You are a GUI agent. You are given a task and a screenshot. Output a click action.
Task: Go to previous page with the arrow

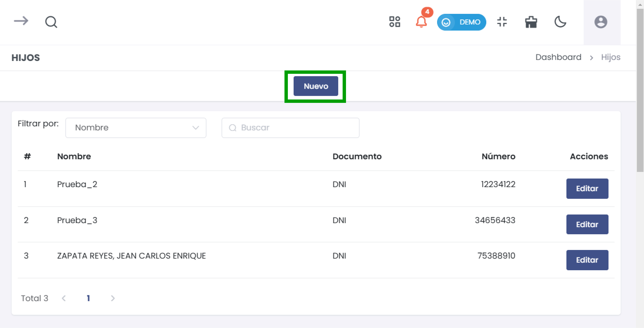point(64,298)
